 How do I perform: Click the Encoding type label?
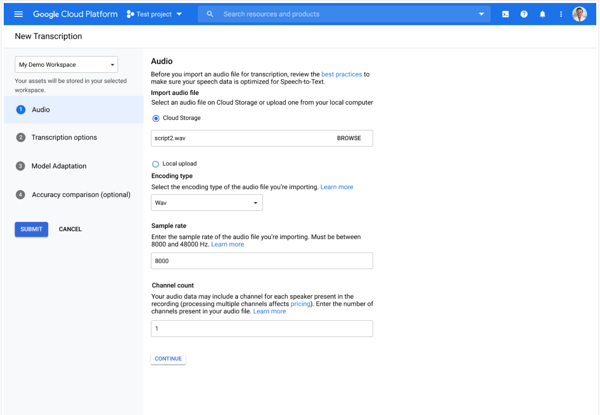point(172,176)
